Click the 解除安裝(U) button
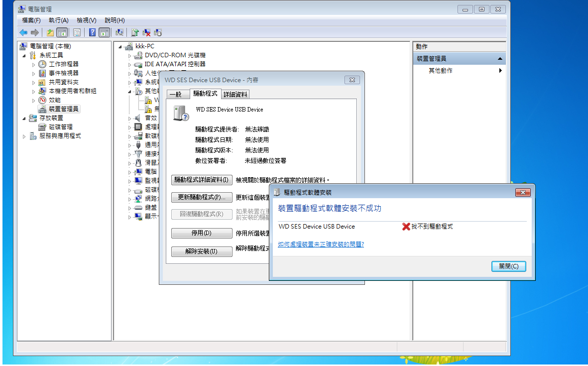The width and height of the screenshot is (588, 366). pyautogui.click(x=202, y=251)
